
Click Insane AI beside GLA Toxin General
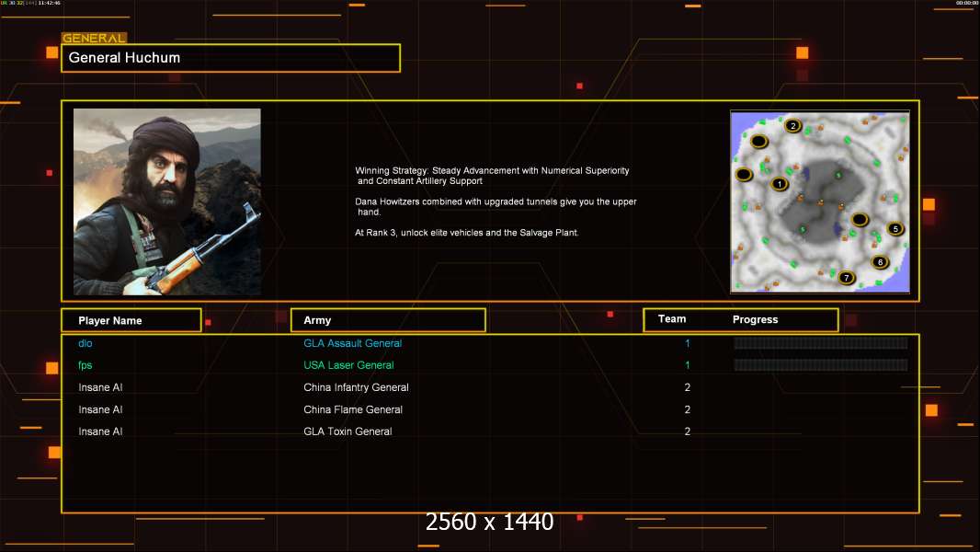point(100,431)
